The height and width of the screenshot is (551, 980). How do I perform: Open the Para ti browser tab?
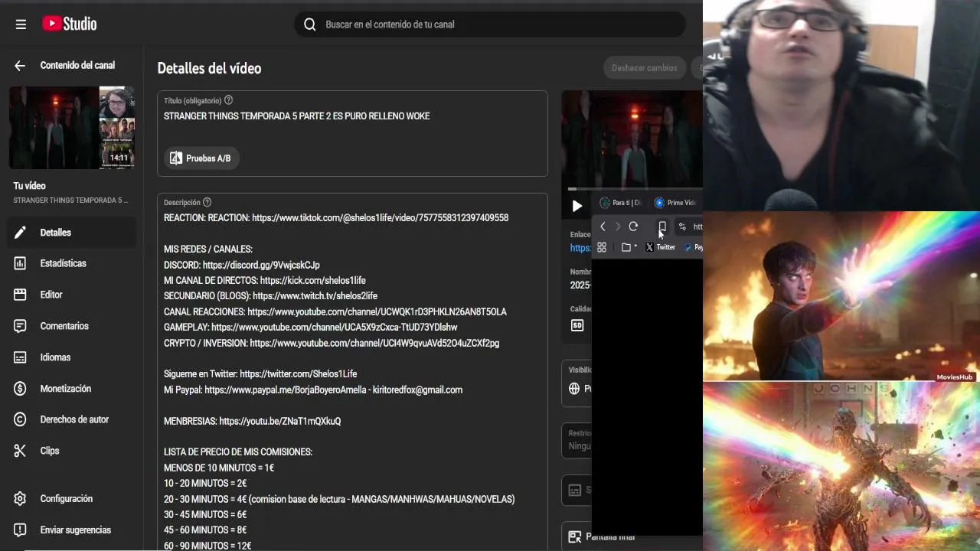[x=621, y=203]
